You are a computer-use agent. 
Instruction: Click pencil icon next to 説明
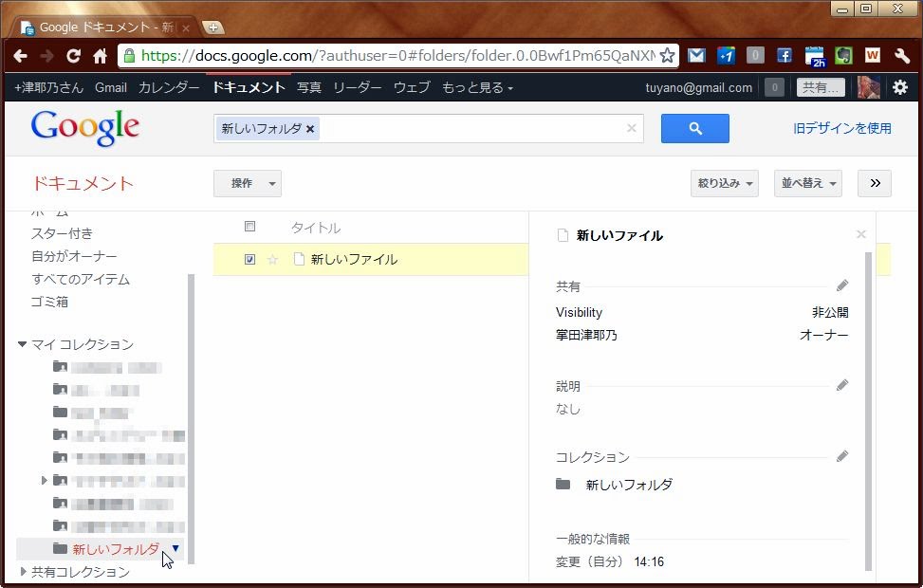click(x=842, y=385)
